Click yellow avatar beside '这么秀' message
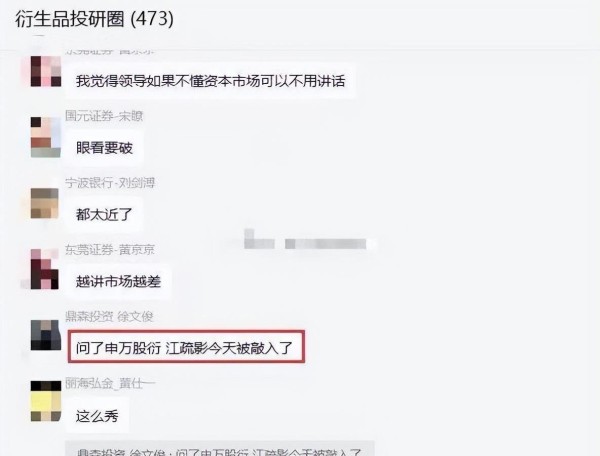 click(x=46, y=401)
